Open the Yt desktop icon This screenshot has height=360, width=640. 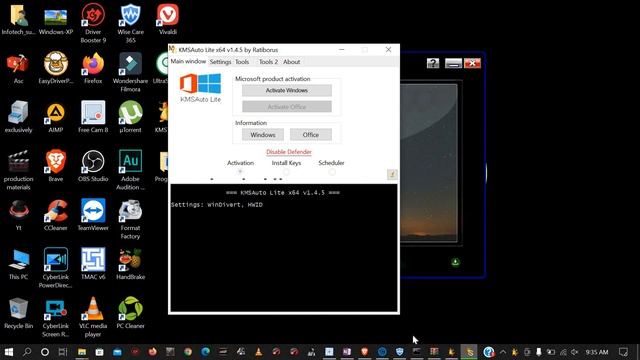[x=18, y=216]
